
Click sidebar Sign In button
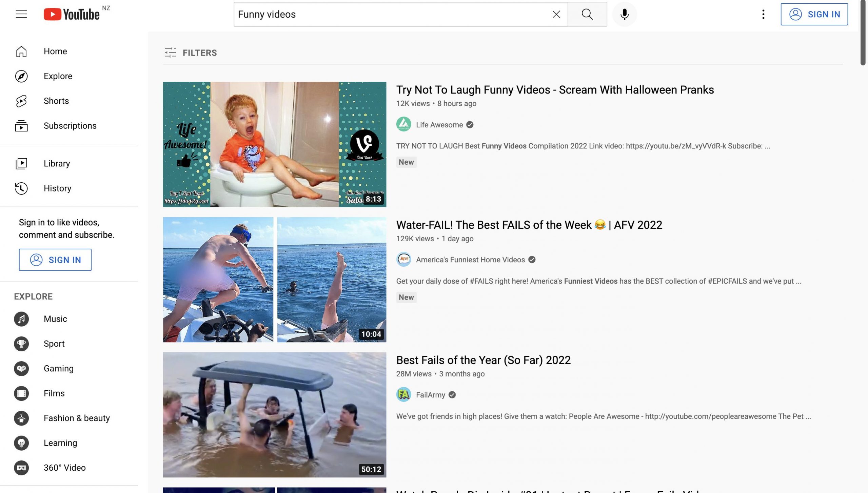(x=55, y=260)
